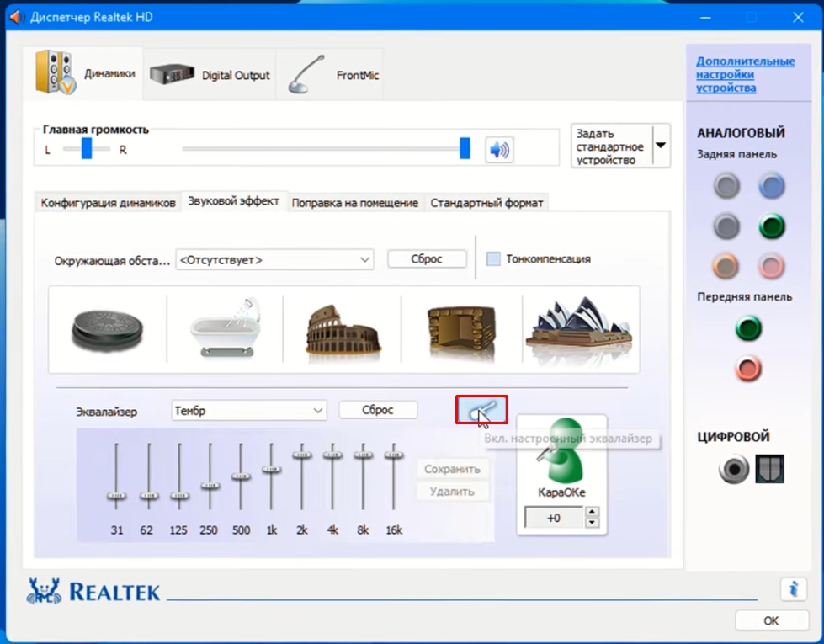Minimize the Диспетчер Realtek HD window
This screenshot has height=644, width=824.
[x=705, y=18]
